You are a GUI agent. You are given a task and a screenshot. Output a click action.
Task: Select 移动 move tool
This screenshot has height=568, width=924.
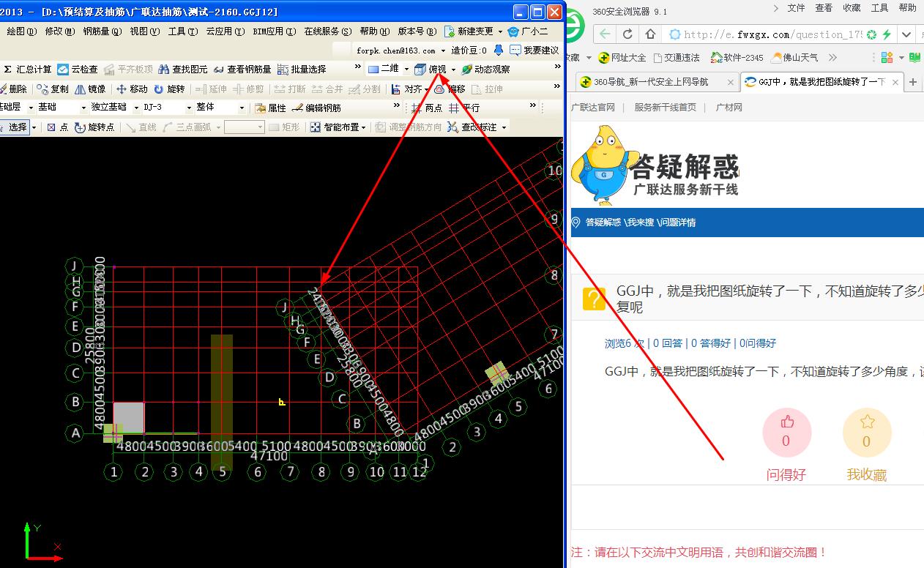click(x=133, y=89)
